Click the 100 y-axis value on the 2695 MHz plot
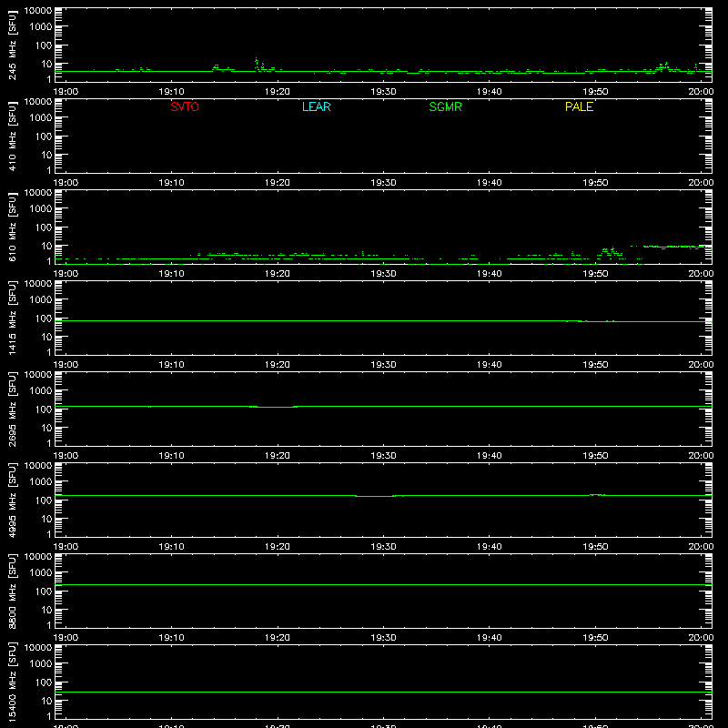The height and width of the screenshot is (728, 728). pos(44,409)
